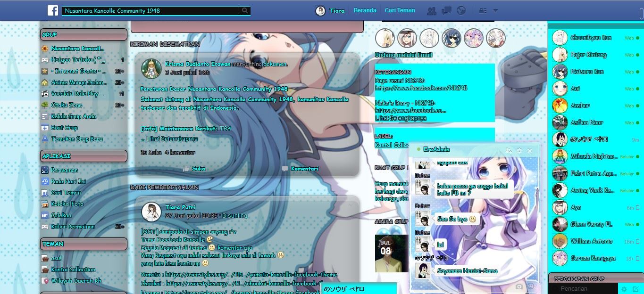Click Undang melalui Email link
644x294 pixels.
403,55
